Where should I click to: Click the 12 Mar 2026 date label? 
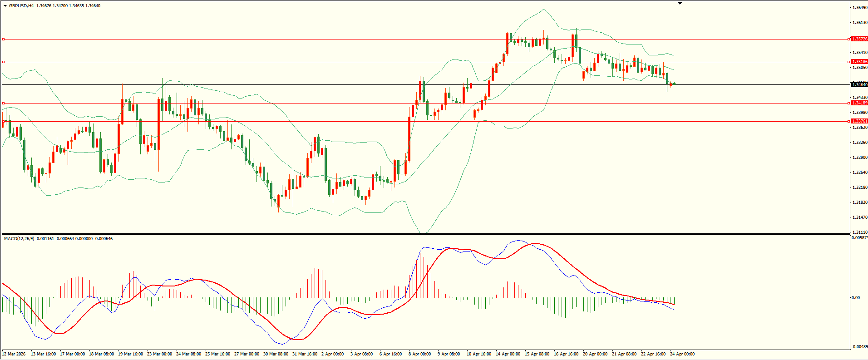tap(14, 354)
